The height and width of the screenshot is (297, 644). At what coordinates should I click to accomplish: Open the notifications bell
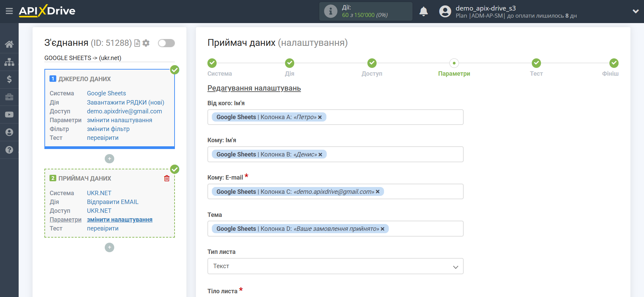tap(423, 12)
